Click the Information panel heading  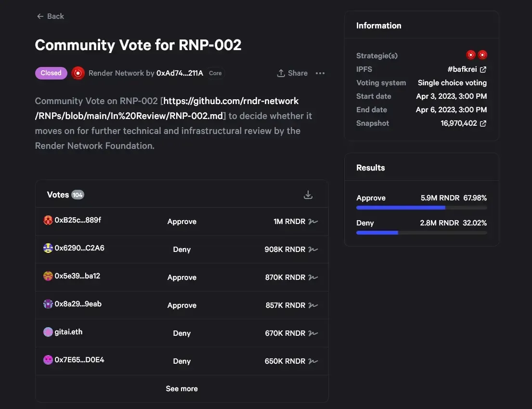[378, 26]
